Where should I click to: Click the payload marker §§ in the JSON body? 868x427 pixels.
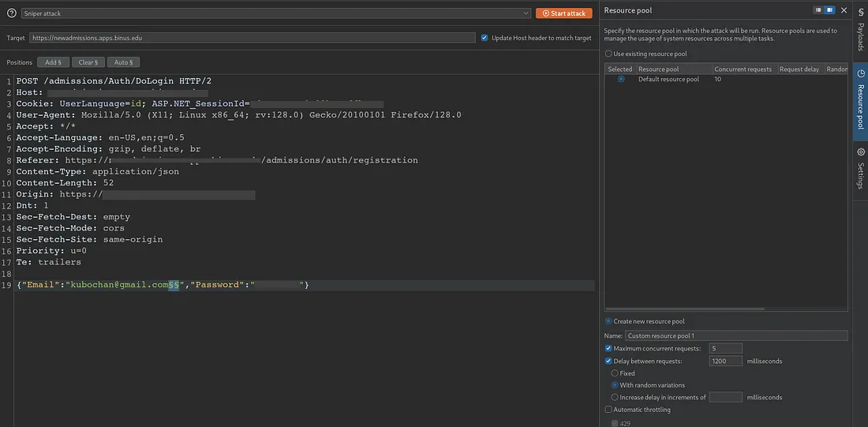coord(174,285)
